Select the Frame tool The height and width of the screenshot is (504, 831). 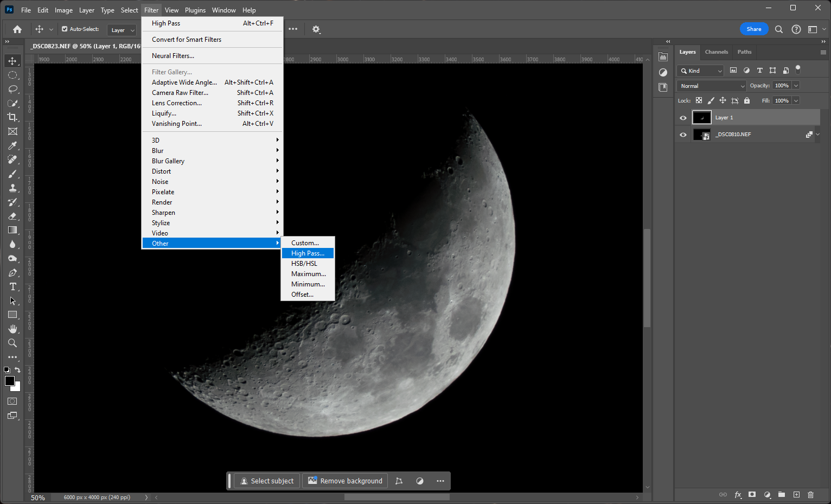click(12, 131)
